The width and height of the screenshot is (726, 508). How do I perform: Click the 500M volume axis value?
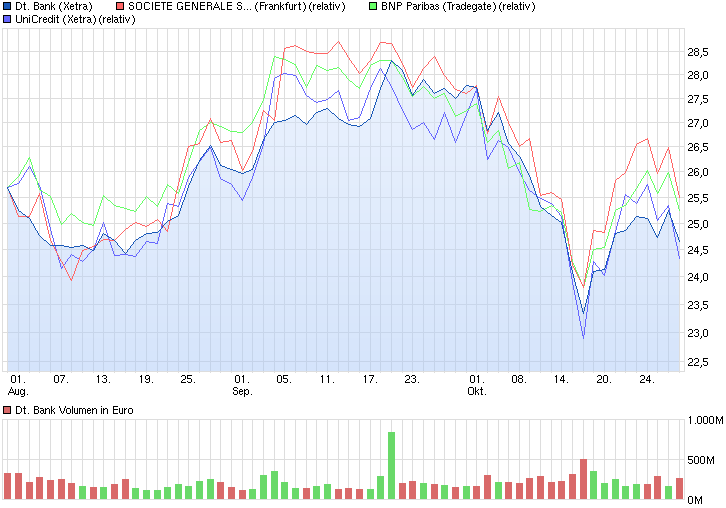(x=701, y=460)
